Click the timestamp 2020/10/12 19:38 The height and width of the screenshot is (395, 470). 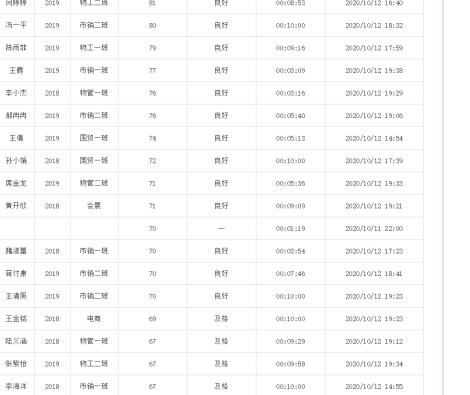(x=374, y=71)
